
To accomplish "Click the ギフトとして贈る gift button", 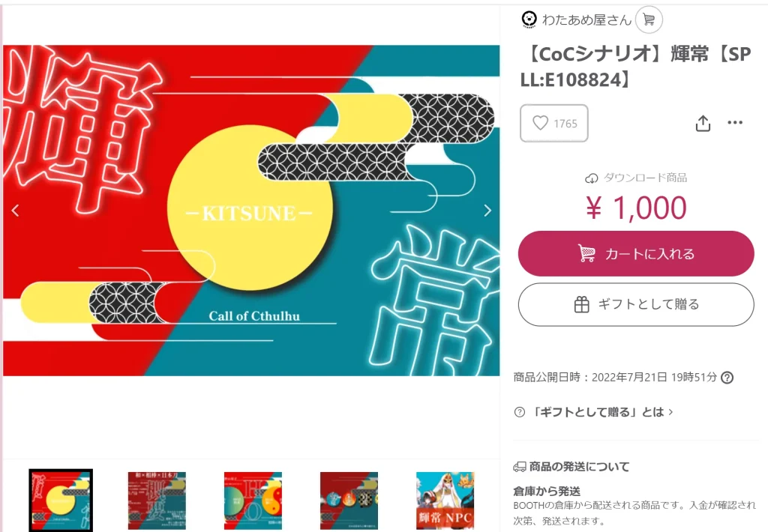I will (x=636, y=304).
